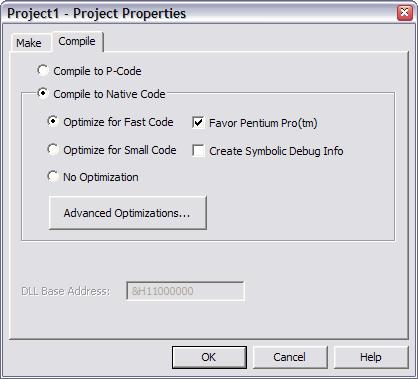Pick the Optimize for Fast Code radio button
This screenshot has width=418, height=379.
(53, 122)
